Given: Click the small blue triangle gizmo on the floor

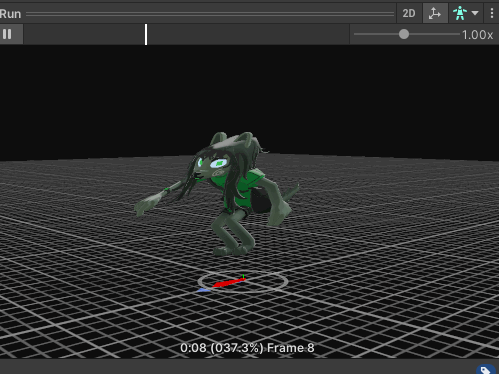Looking at the screenshot, I should [x=203, y=290].
